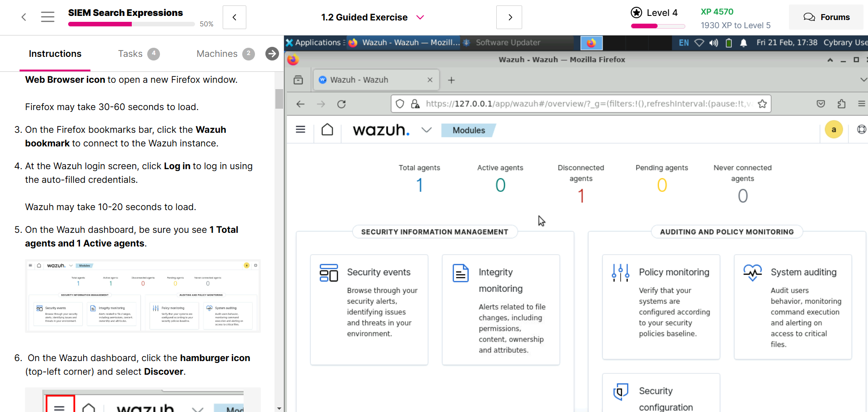Open the Applications menu
The height and width of the screenshot is (412, 868).
[314, 43]
